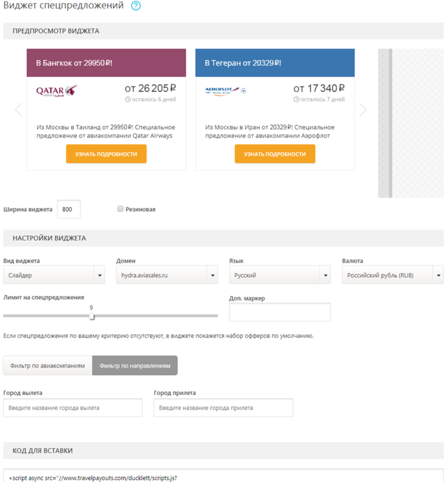448x482 pixels.
Task: Enable the Резиновая checkbox
Action: coord(120,209)
